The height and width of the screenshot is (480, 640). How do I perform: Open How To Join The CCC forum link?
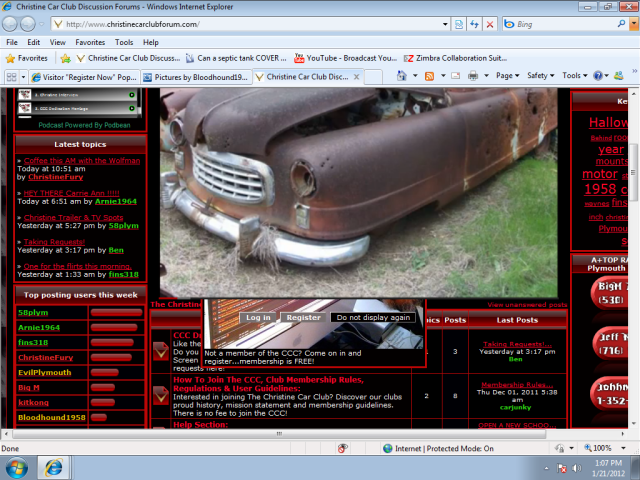(x=268, y=384)
